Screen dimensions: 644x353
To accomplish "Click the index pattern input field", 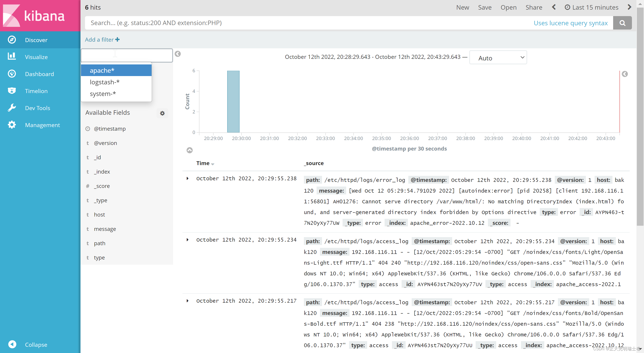I will pos(127,55).
